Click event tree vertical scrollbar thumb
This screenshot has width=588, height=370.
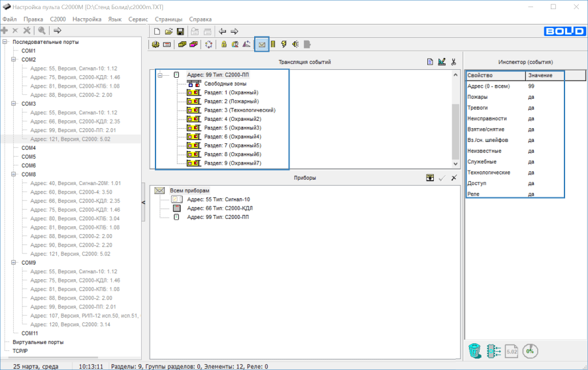[x=455, y=132]
